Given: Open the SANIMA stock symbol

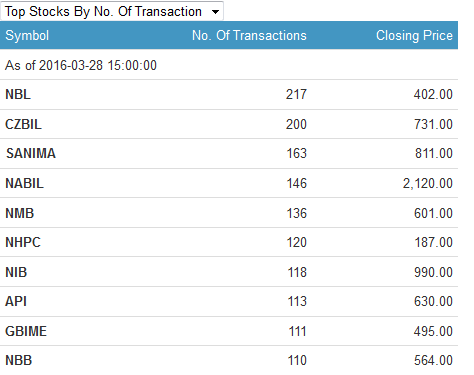Looking at the screenshot, I should point(31,153).
